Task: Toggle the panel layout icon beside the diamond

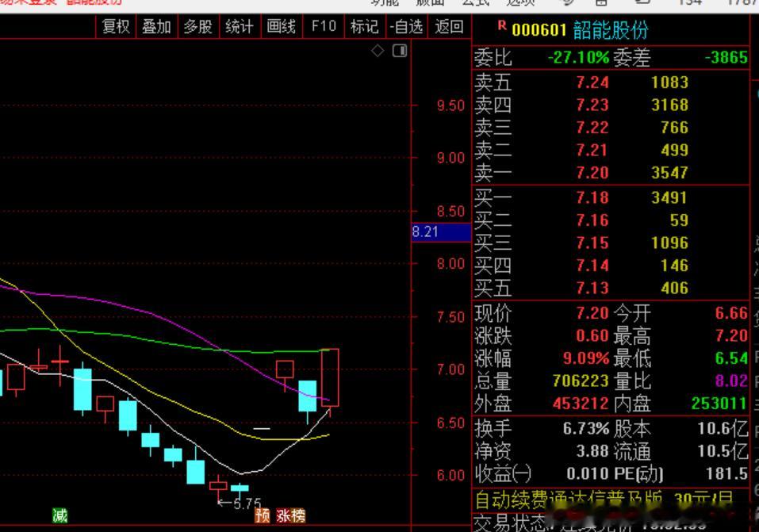Action: pyautogui.click(x=400, y=50)
